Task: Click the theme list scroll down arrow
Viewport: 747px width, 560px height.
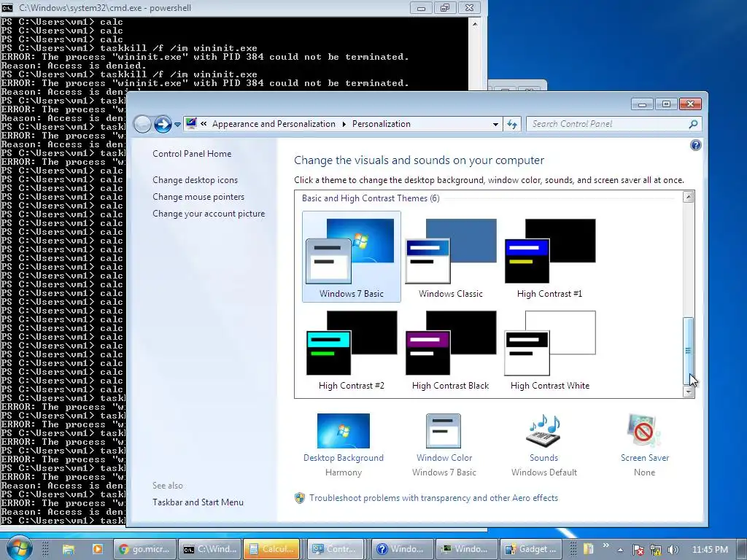Action: coord(689,392)
